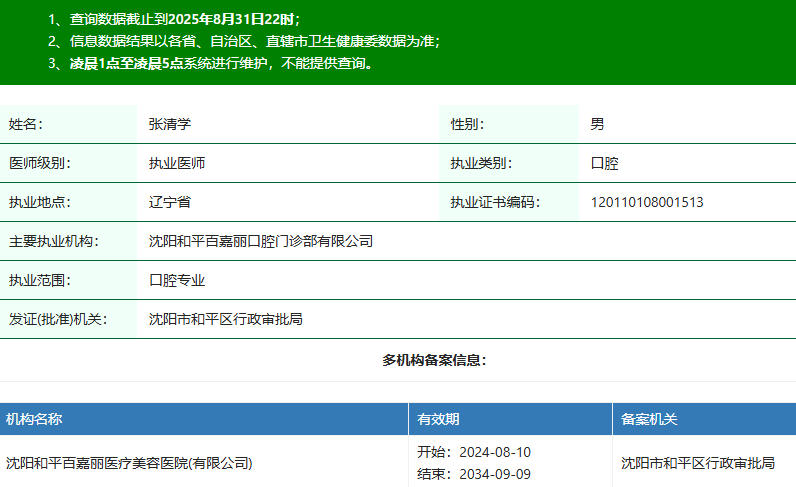Click the 发证(批准)机关 label
Screen dimensions: 796x487
pos(57,319)
